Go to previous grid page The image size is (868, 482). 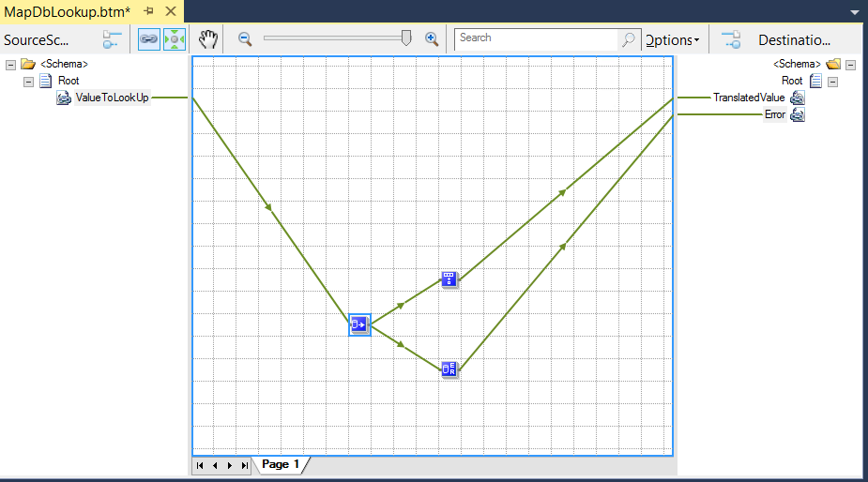click(215, 465)
